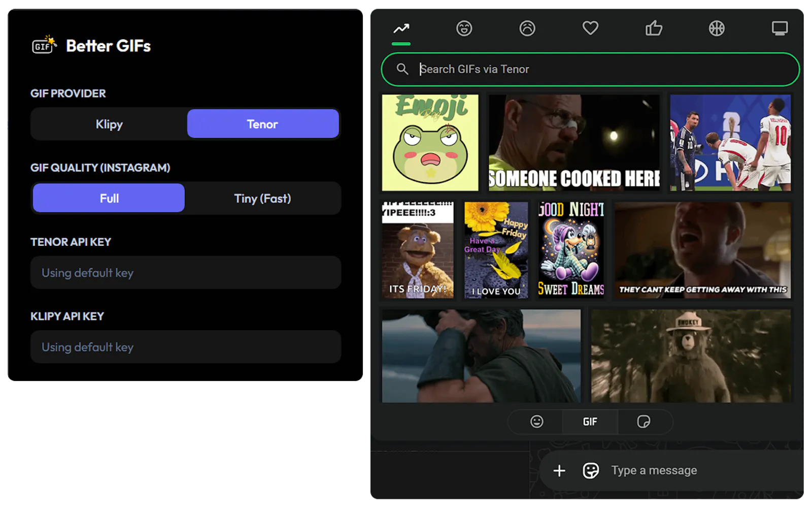Select the soccer players GIF
Image resolution: width=812 pixels, height=508 pixels.
click(730, 143)
